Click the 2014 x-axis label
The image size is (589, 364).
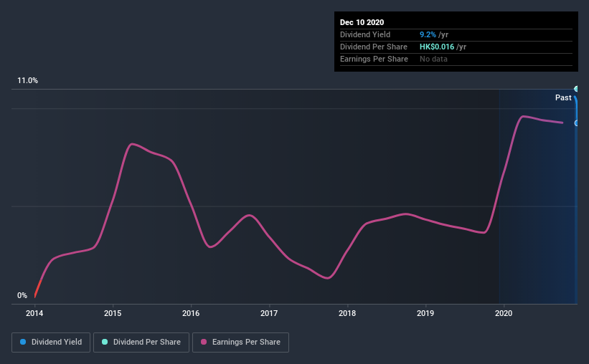(x=34, y=313)
